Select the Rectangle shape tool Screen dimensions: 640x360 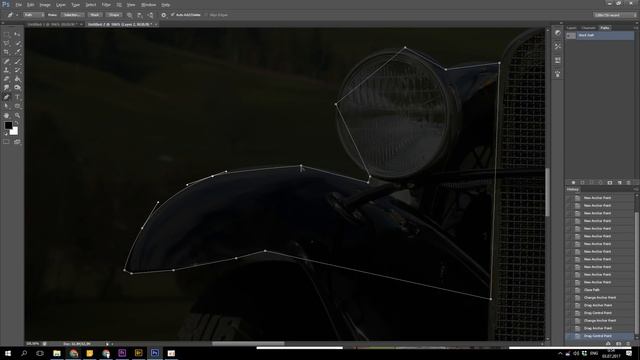point(17,106)
